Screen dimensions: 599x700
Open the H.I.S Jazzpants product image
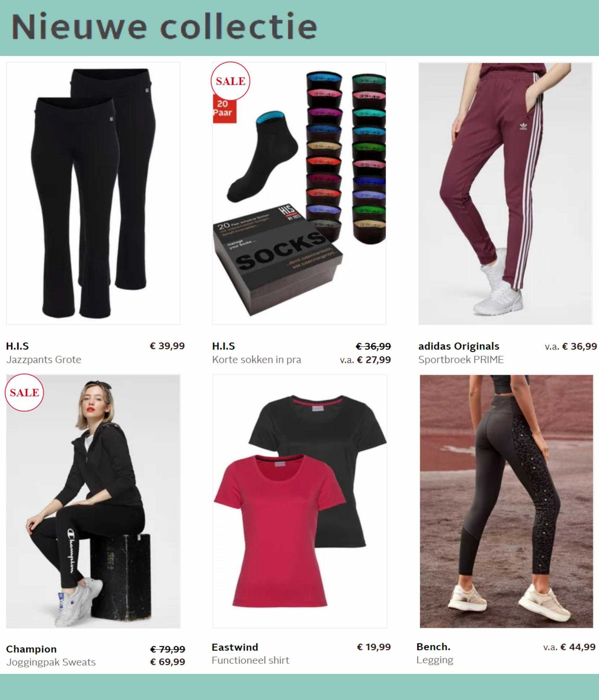pos(93,193)
